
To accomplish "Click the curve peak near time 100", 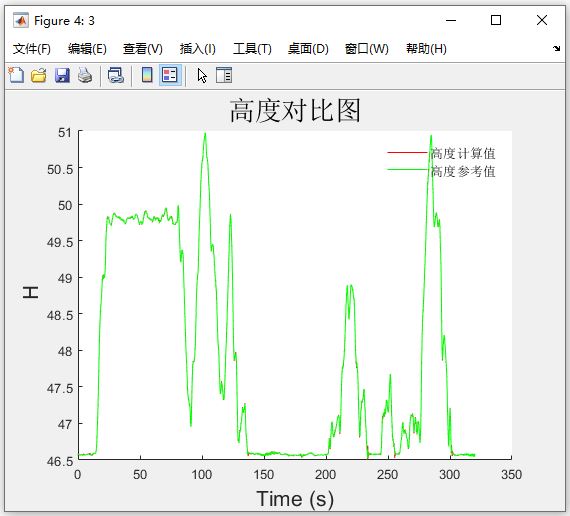I will 205,134.
